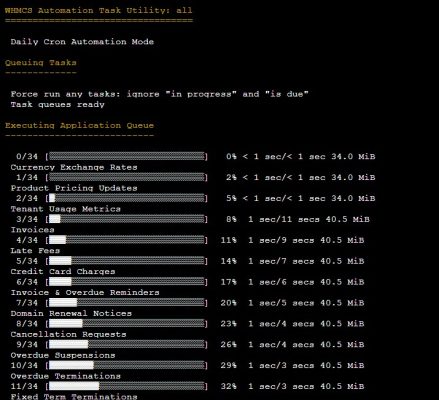Click the '0%' percentage value
Viewport: 439px width, 400px height.
pos(231,156)
